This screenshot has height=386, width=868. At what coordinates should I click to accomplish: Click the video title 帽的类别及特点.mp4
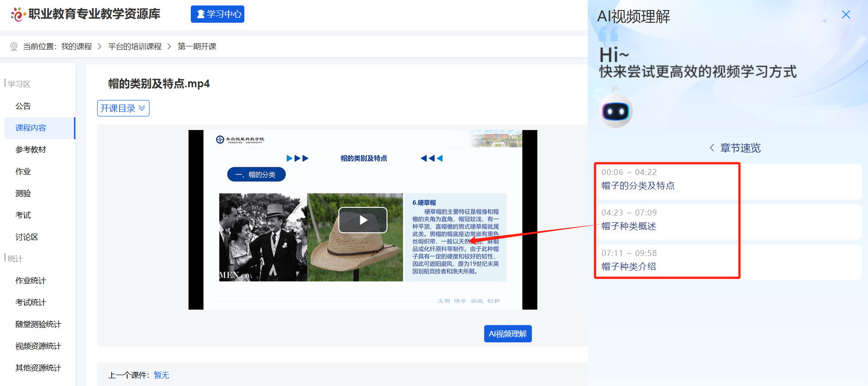click(159, 84)
